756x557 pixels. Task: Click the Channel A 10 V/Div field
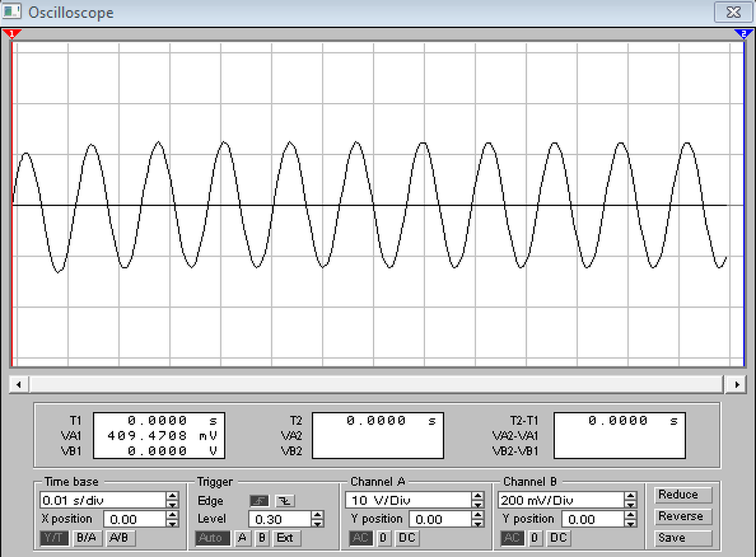click(409, 500)
